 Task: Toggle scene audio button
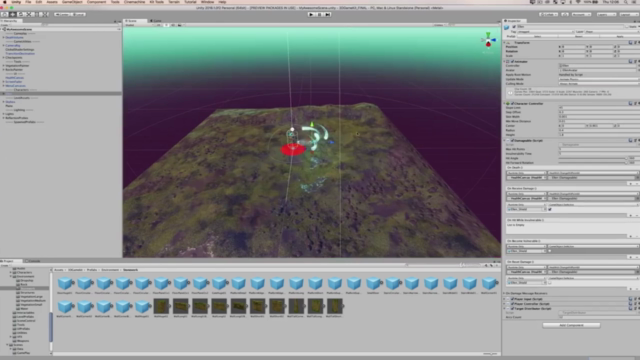pyautogui.click(x=173, y=25)
